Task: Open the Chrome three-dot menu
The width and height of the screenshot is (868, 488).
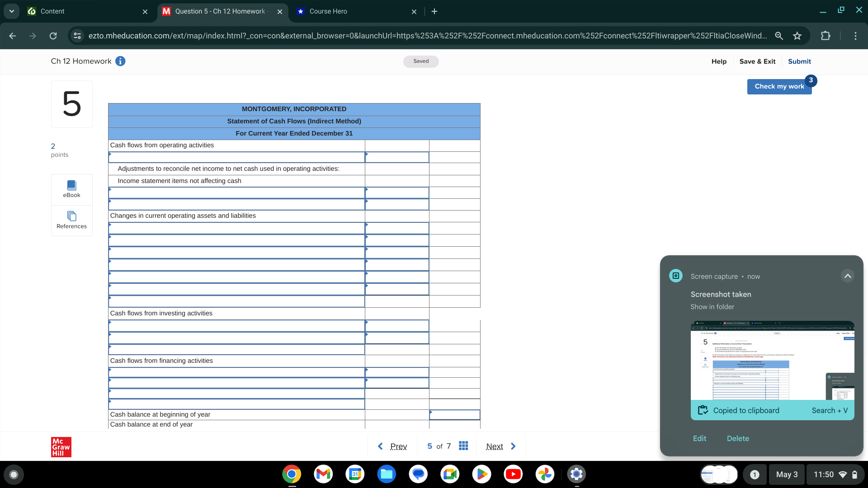Action: (856, 36)
